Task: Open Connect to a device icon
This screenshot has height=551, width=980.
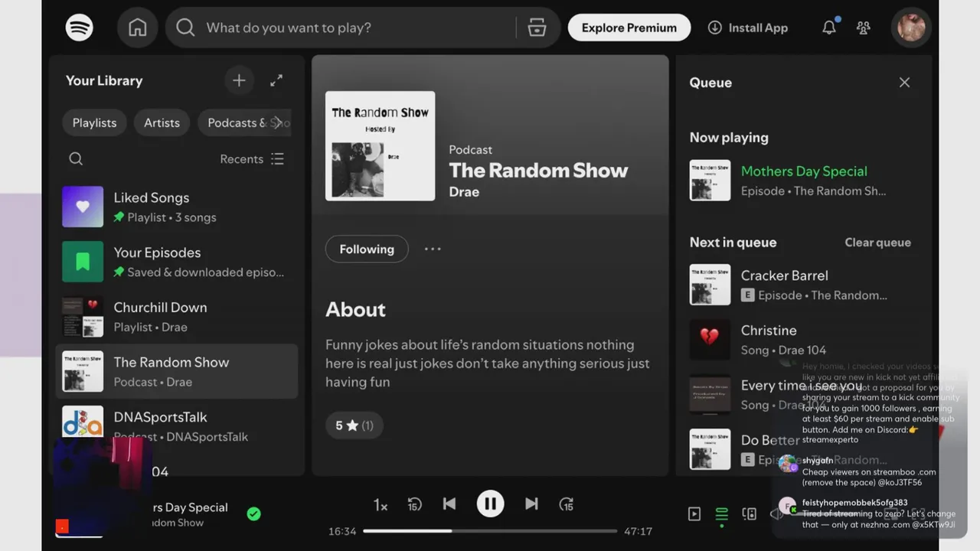Action: [x=750, y=514]
